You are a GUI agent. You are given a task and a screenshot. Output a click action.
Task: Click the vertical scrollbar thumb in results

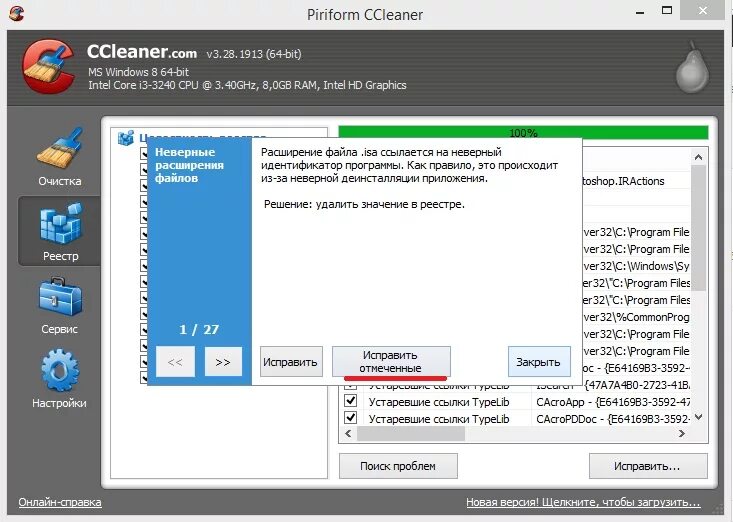tap(698, 228)
